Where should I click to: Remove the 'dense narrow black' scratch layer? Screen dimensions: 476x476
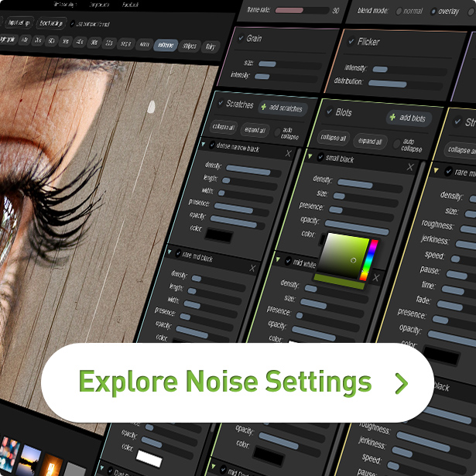[x=288, y=153]
